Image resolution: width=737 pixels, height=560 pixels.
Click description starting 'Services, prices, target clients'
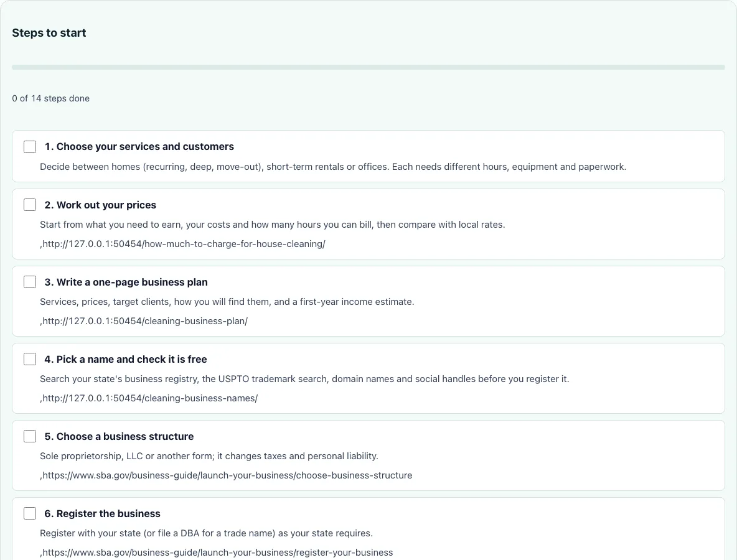pyautogui.click(x=227, y=302)
